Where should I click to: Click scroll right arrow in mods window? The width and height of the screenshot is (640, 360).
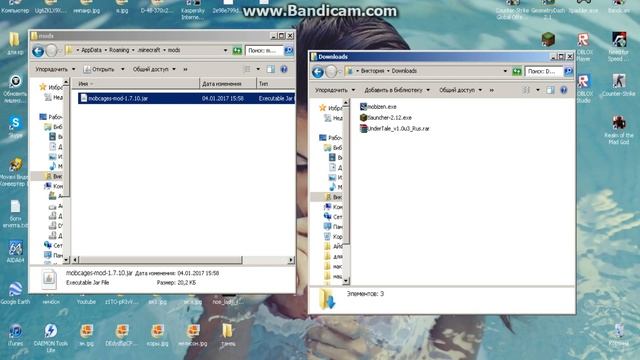tap(291, 260)
